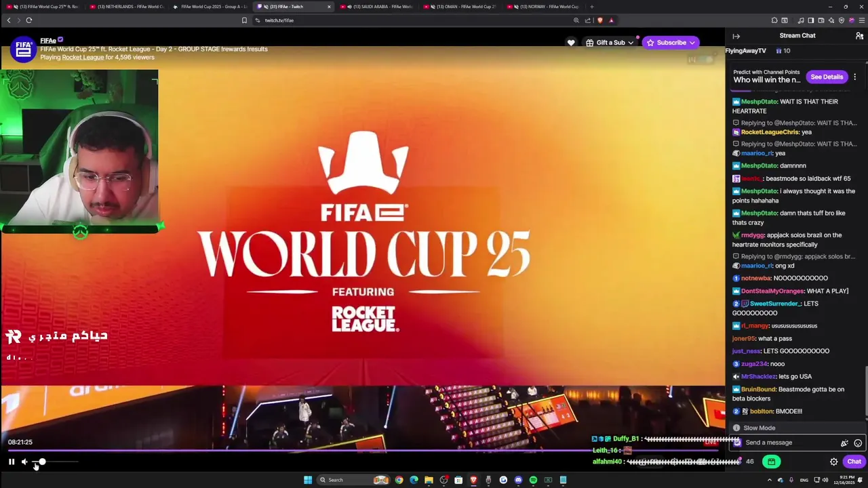This screenshot has height=488, width=868.
Task: Collapse the Stream Chat panel arrow
Action: pyautogui.click(x=736, y=36)
